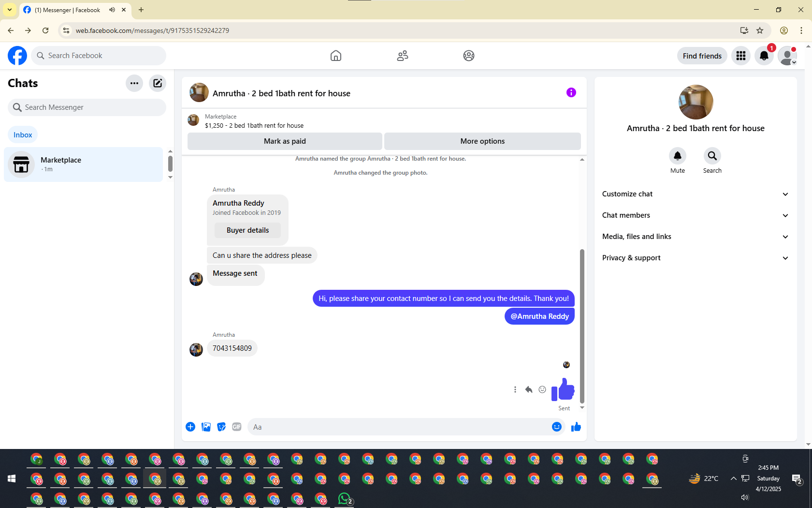Open Friends icon in top navigation

pyautogui.click(x=403, y=56)
